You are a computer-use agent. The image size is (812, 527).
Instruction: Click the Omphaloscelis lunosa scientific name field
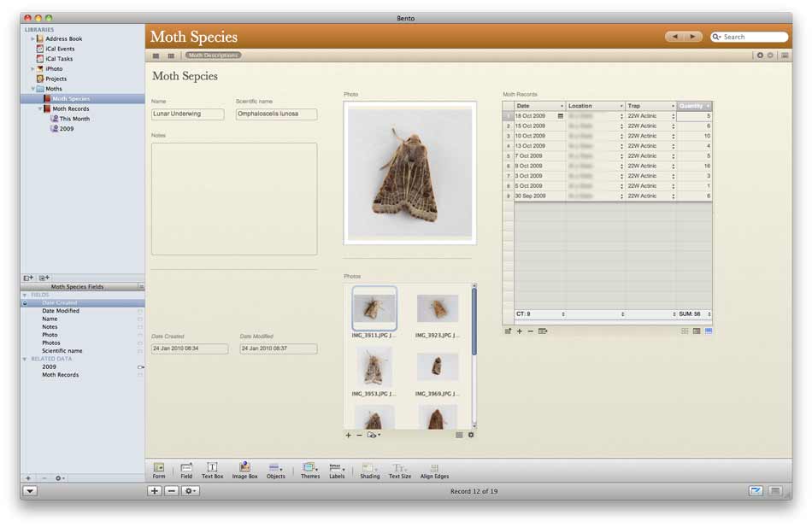coord(277,114)
